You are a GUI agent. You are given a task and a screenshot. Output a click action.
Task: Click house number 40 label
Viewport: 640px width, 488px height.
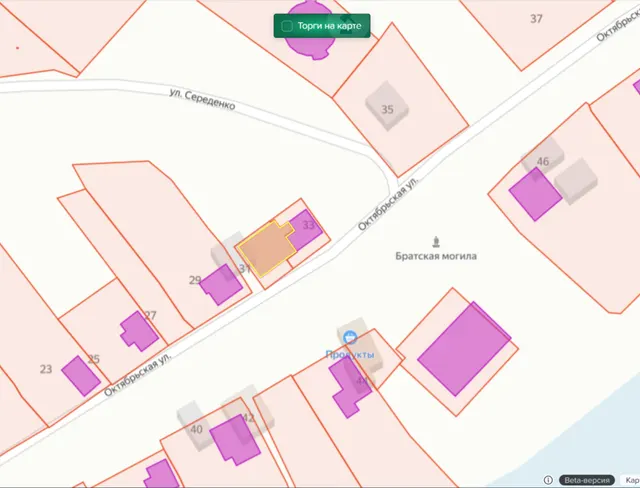pos(196,429)
